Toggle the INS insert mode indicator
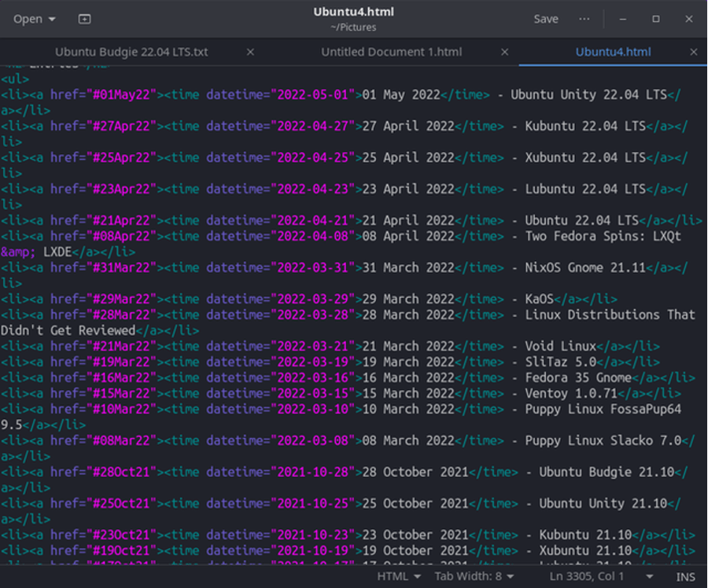This screenshot has width=708, height=588. pos(685,577)
